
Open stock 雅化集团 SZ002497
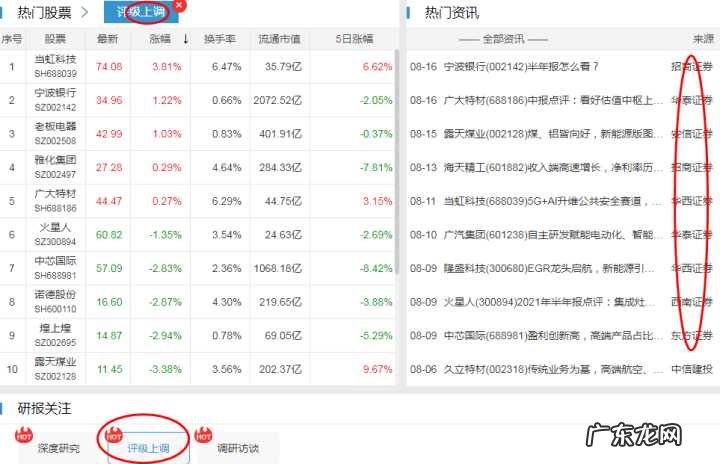tap(56, 167)
